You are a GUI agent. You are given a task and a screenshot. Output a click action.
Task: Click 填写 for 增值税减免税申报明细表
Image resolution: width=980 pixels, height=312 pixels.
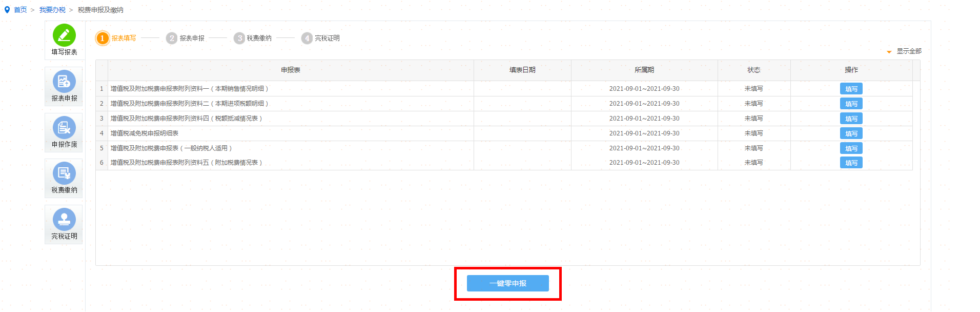[851, 133]
